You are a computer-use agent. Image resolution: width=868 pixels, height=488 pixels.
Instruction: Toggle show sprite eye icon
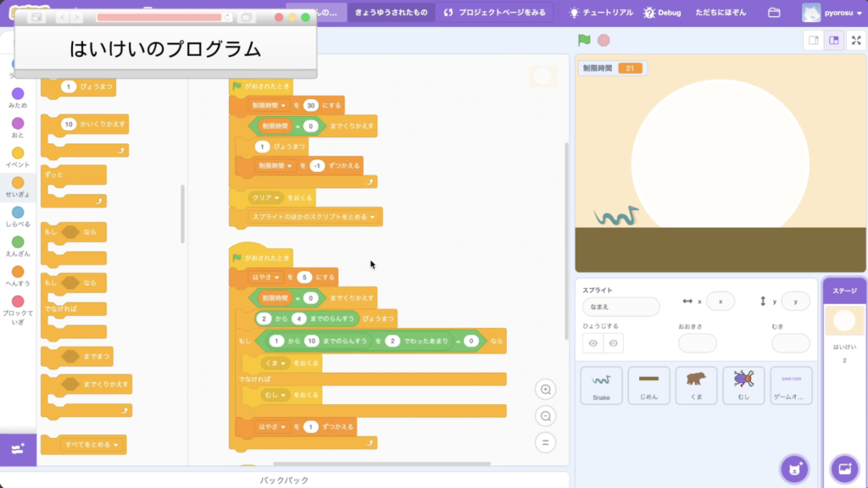tap(593, 343)
